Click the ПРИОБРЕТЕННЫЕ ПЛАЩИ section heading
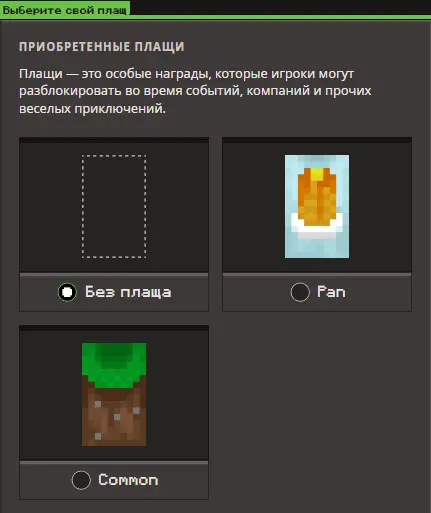This screenshot has width=431, height=513. (102, 46)
